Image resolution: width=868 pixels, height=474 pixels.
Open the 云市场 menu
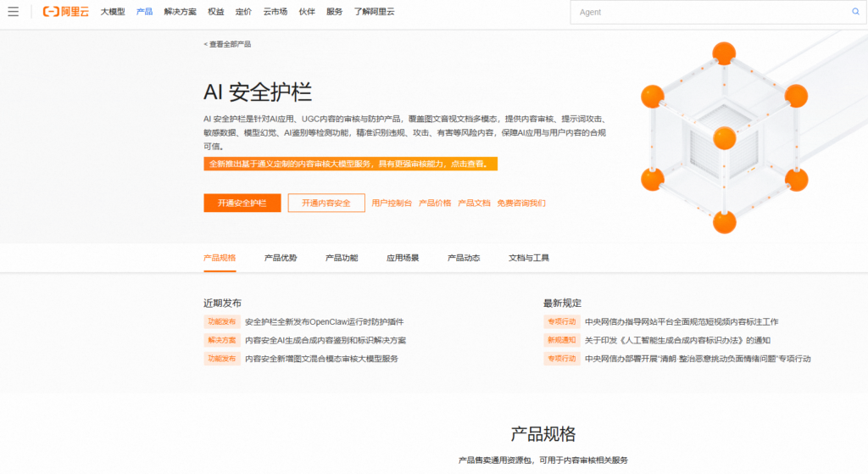pyautogui.click(x=275, y=12)
